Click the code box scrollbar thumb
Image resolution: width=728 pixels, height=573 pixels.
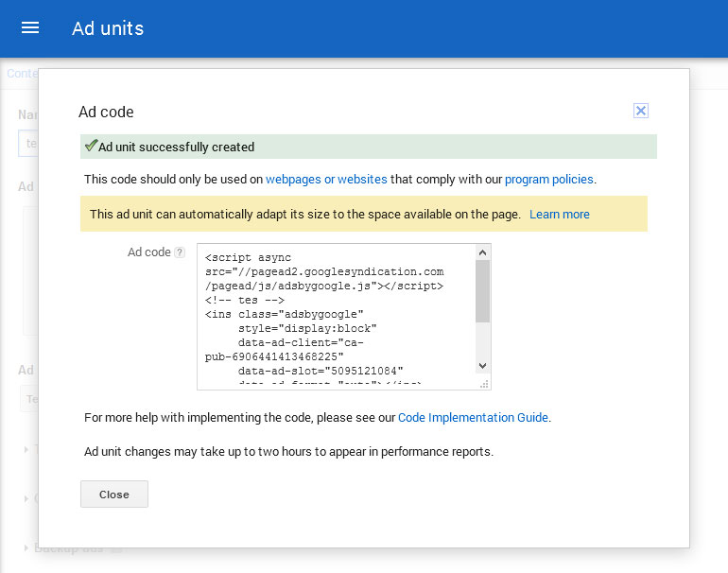pyautogui.click(x=482, y=290)
